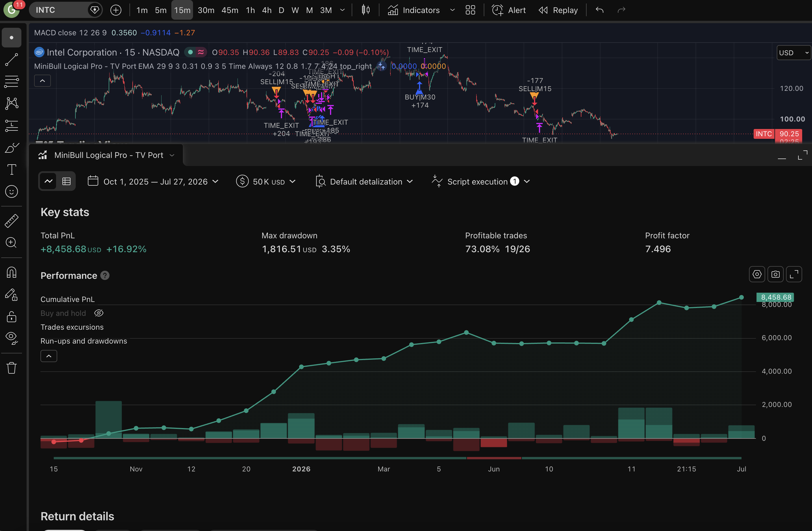Select the patterns drawing tool
Viewport: 812px width, 531px height.
[11, 104]
